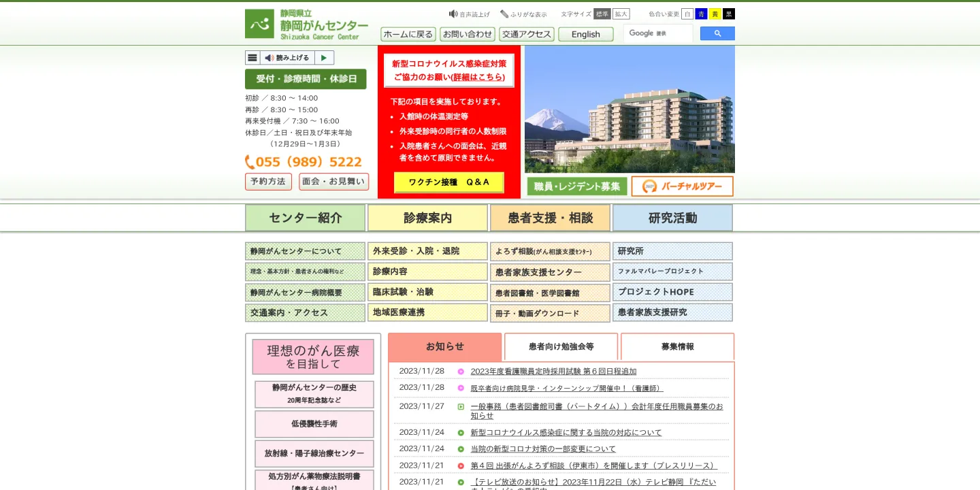Open the センター紹介 main menu
Viewport: 980px width, 490px height.
[306, 218]
